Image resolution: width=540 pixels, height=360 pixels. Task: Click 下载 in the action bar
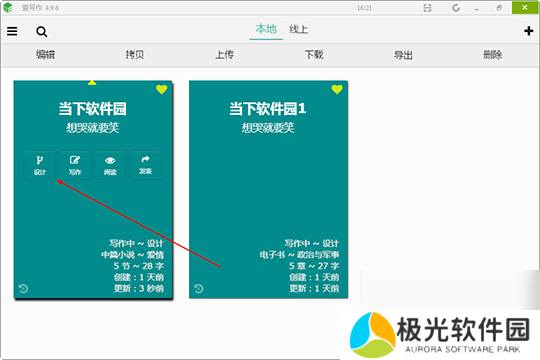pyautogui.click(x=314, y=54)
